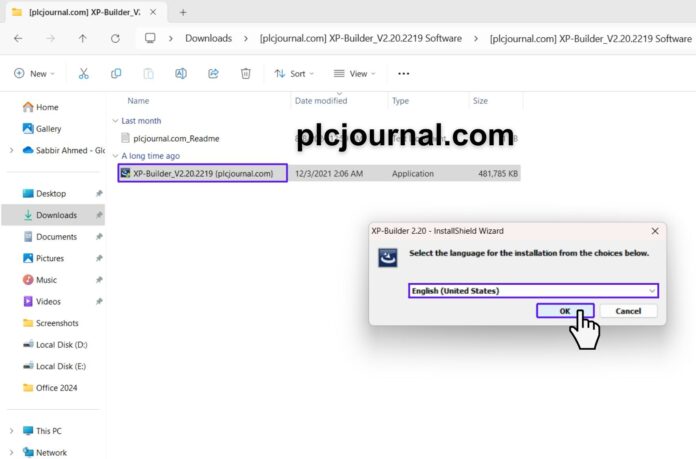Go up one folder level arrow

point(83,39)
